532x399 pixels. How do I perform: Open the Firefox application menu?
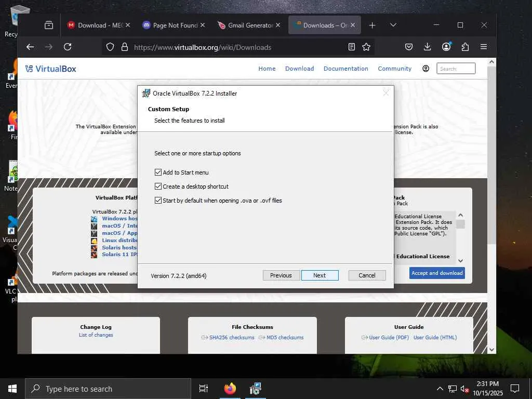pos(484,47)
